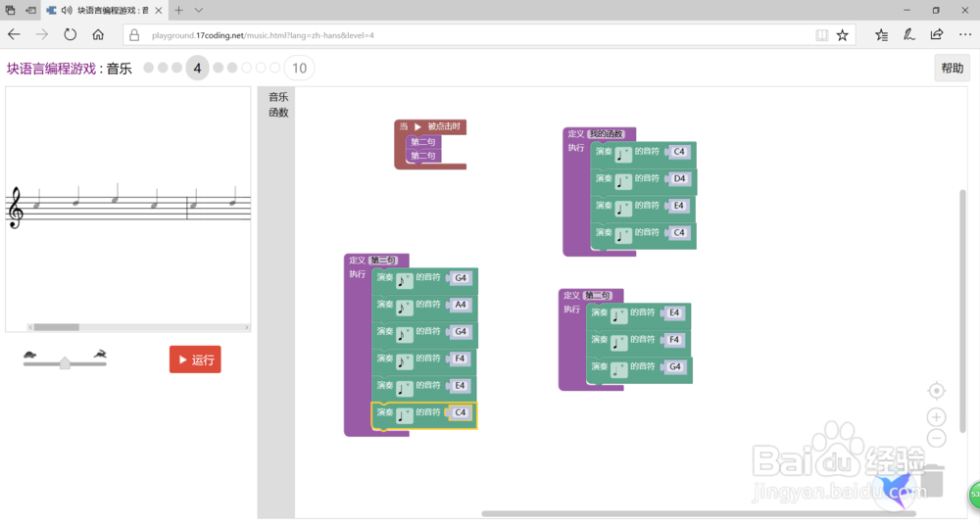Click the current level 4 indicator
980x525 pixels.
click(x=197, y=69)
